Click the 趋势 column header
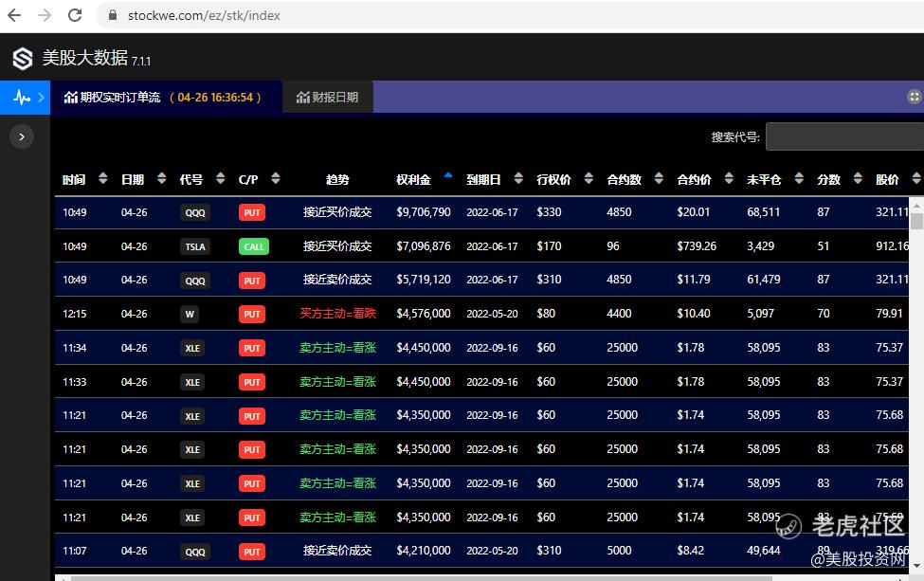 coord(337,179)
